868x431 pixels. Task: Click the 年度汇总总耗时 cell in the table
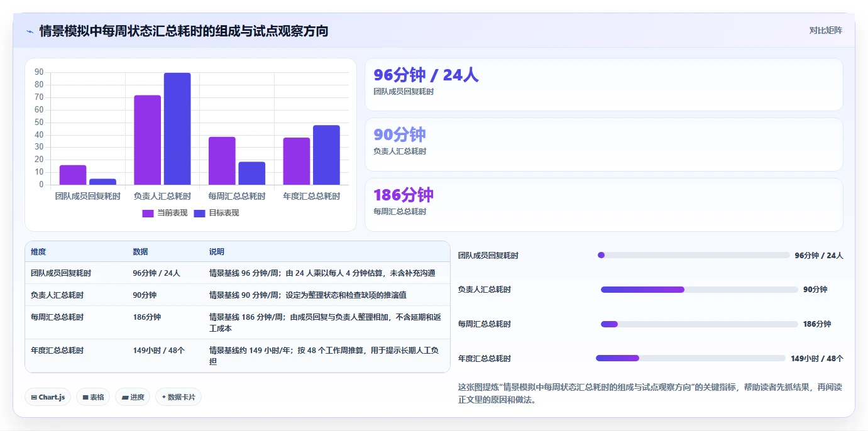click(57, 351)
